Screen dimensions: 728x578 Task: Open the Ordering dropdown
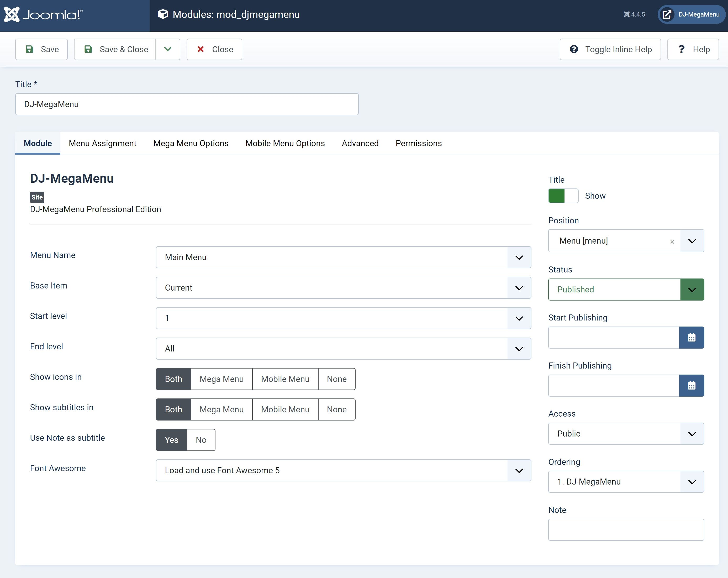tap(626, 482)
